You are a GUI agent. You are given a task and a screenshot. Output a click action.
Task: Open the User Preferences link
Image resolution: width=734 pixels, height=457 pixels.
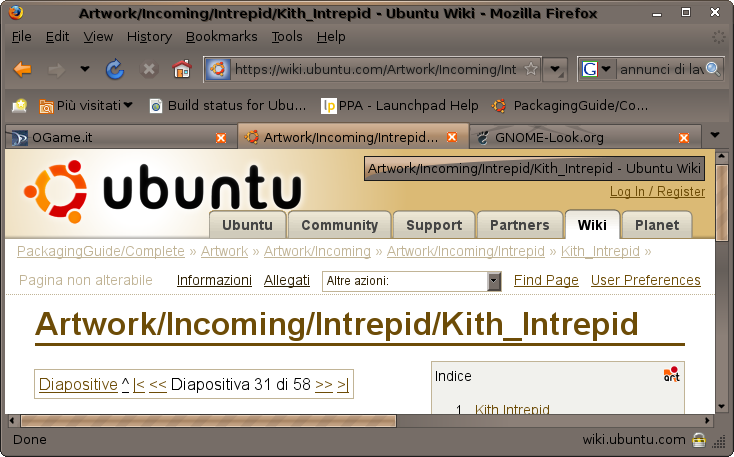click(646, 280)
